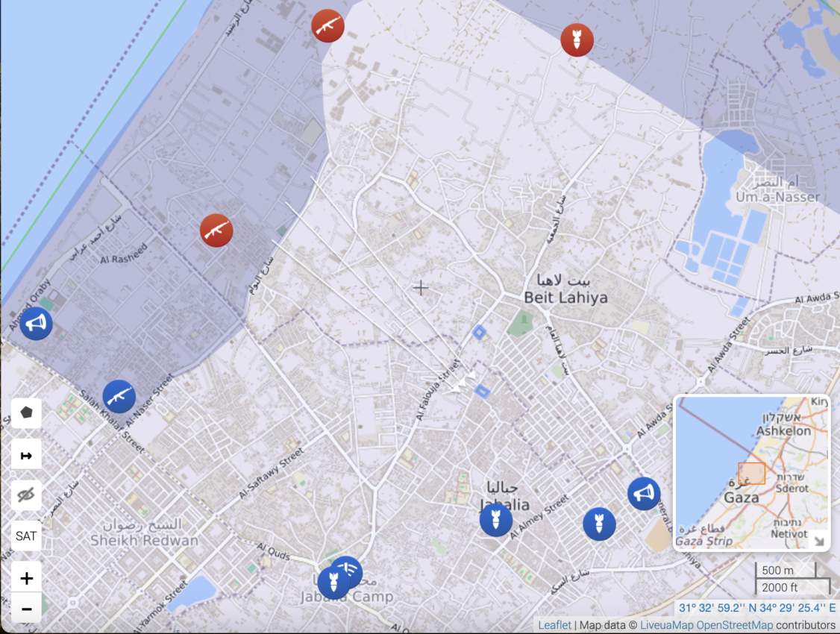
Task: Activate the arrow measure tool
Action: click(26, 454)
